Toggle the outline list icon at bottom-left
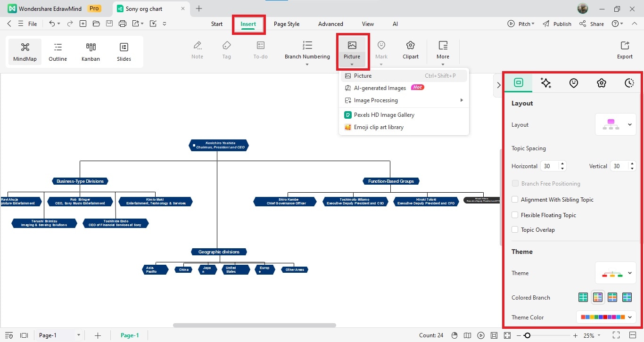The image size is (644, 342). (x=9, y=335)
